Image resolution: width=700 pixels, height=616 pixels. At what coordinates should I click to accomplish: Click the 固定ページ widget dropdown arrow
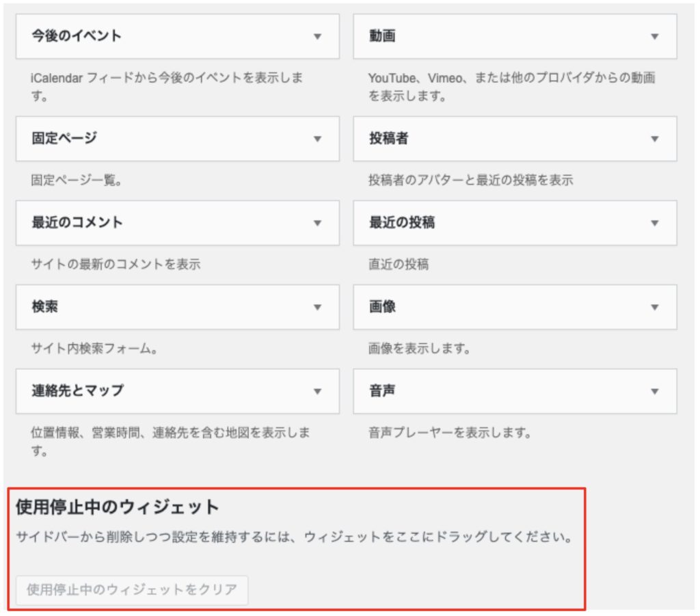click(x=317, y=139)
